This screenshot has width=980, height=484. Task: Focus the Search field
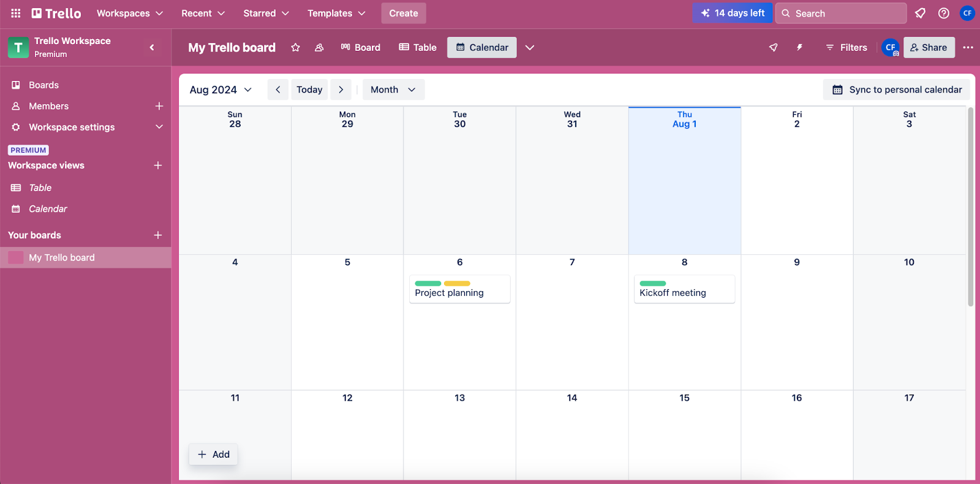click(x=841, y=13)
